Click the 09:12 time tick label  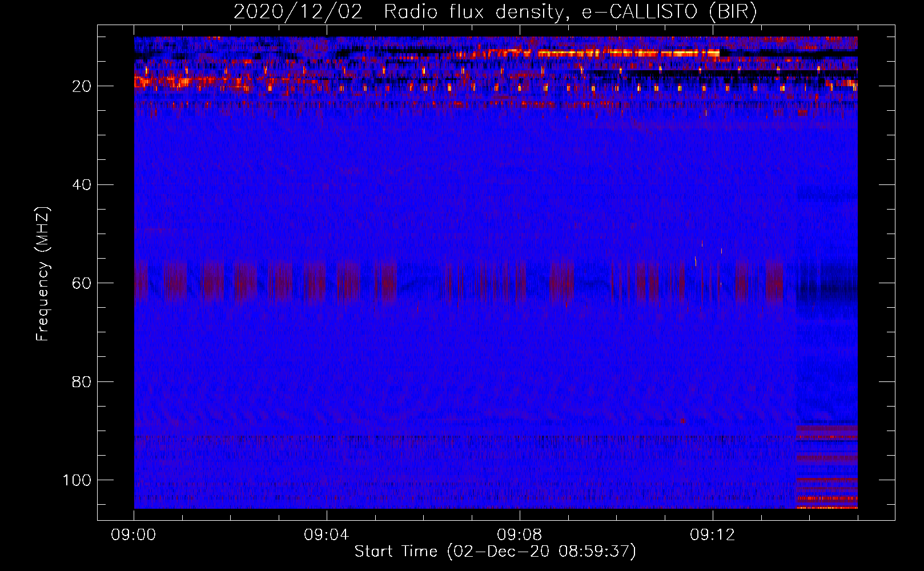(712, 535)
